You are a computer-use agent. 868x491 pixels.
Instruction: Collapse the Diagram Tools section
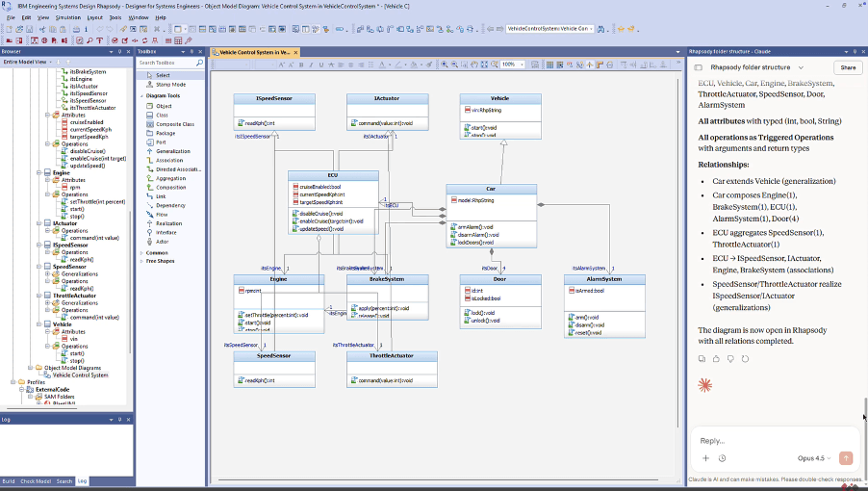pos(141,95)
